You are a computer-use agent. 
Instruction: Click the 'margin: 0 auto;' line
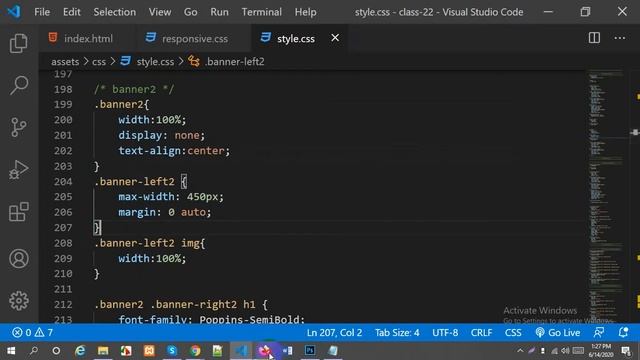[165, 212]
